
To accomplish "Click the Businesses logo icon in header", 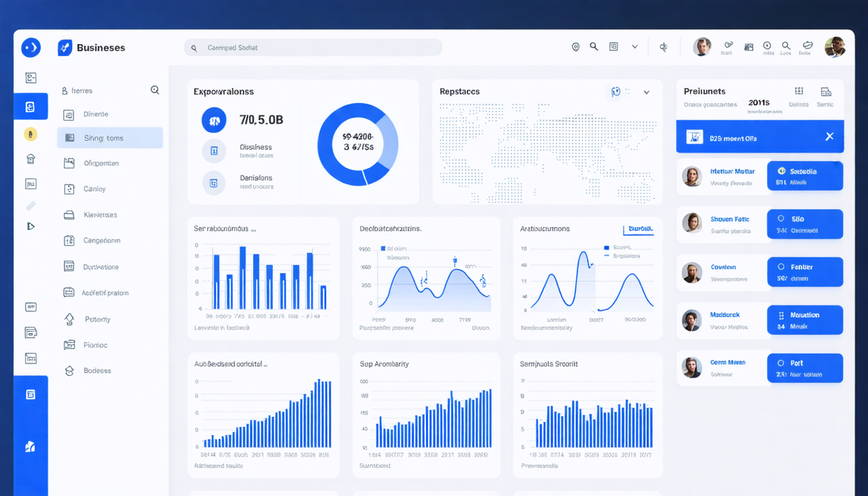I will click(x=65, y=47).
